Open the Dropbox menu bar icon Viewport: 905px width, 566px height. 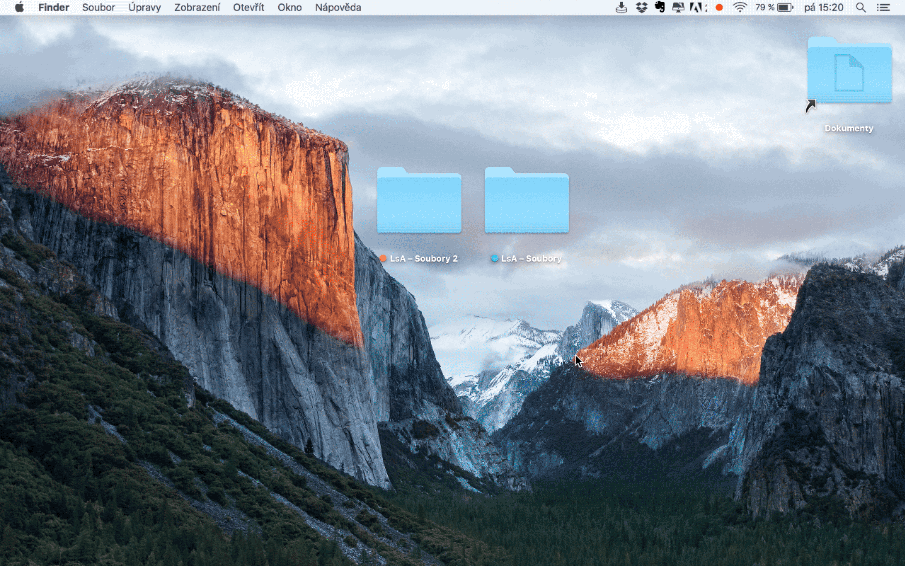pos(641,8)
